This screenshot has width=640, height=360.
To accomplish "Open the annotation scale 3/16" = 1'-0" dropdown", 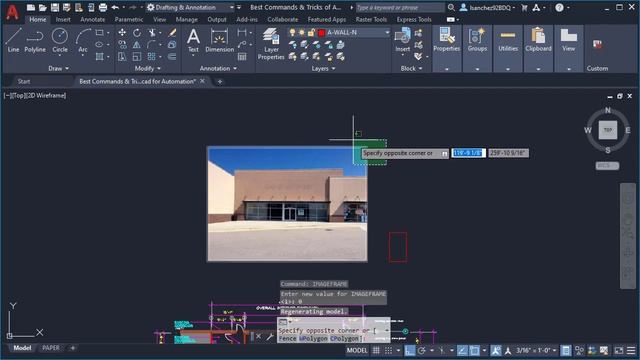I will [536, 350].
